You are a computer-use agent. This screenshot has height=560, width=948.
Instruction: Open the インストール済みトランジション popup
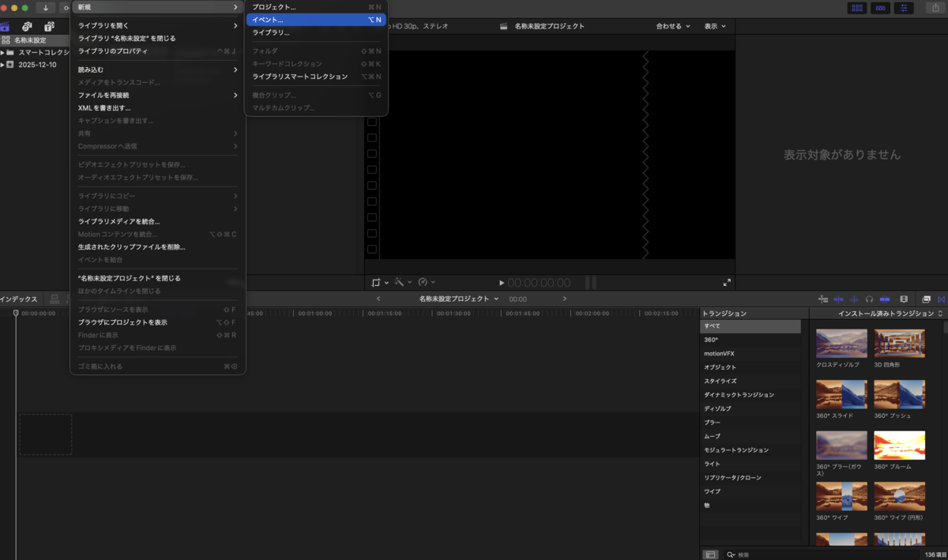890,314
